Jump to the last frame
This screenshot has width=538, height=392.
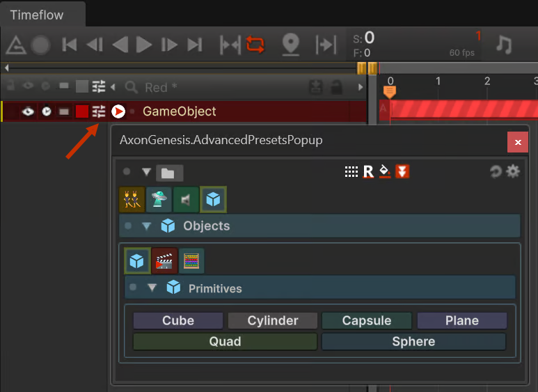[195, 45]
